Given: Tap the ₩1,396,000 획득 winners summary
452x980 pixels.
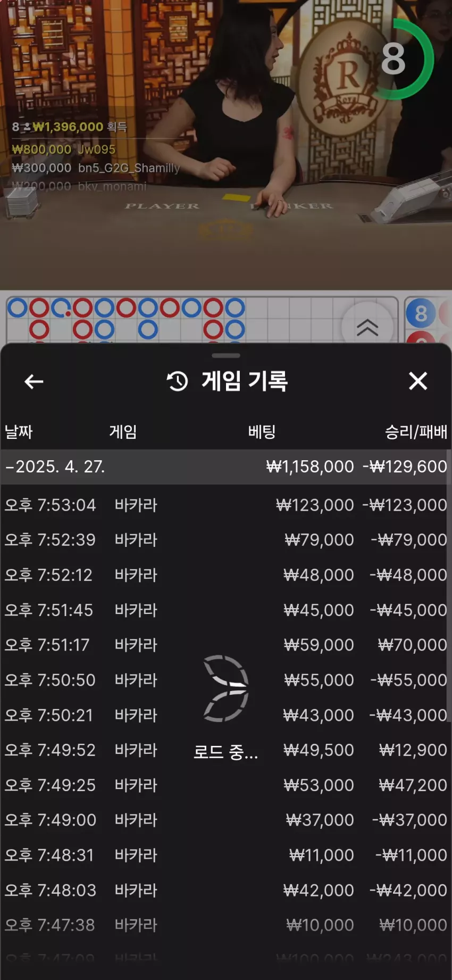Looking at the screenshot, I should pos(70,127).
